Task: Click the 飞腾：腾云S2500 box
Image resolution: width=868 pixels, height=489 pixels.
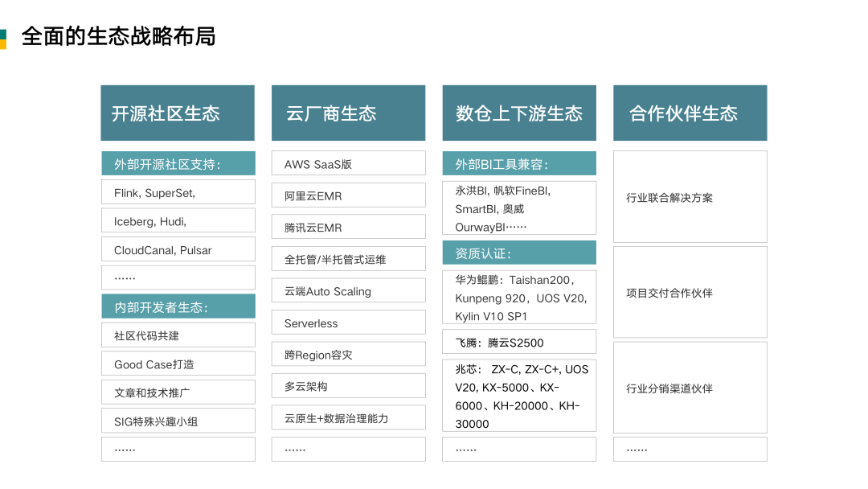Action: pos(519,342)
